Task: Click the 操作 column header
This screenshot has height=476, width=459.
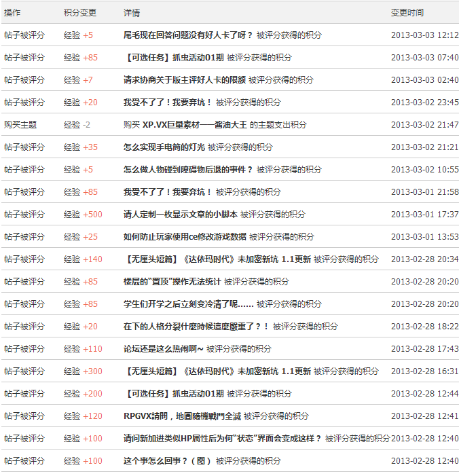Action: click(12, 13)
